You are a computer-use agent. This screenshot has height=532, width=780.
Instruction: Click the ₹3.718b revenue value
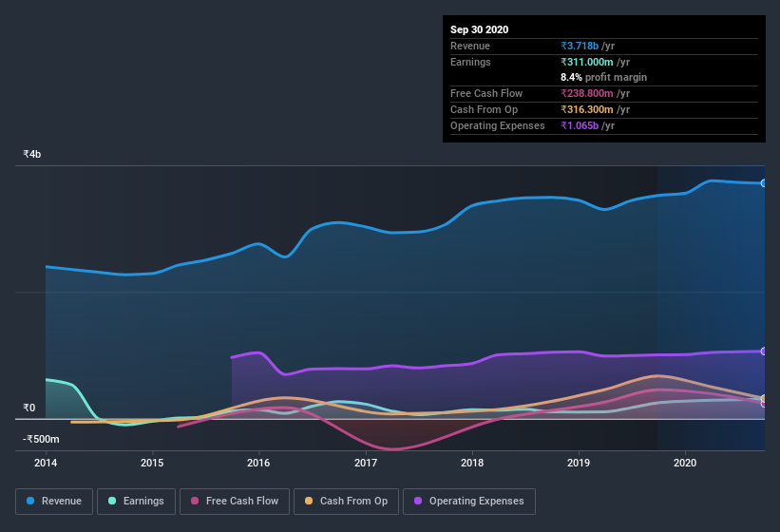[x=580, y=46]
